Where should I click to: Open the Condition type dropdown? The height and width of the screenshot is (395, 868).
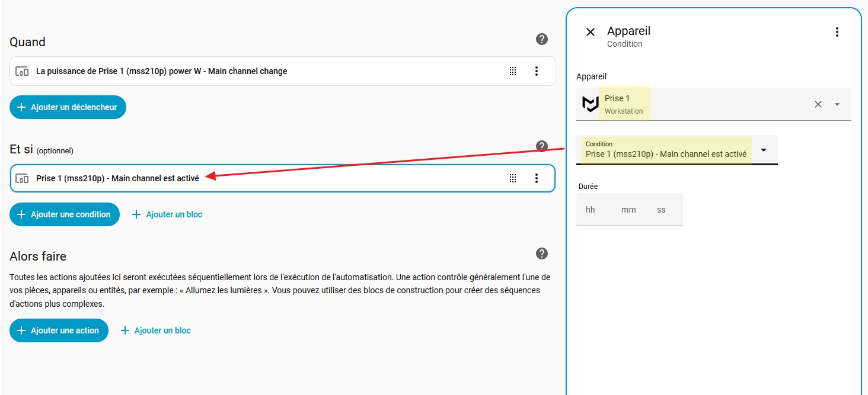pyautogui.click(x=764, y=150)
